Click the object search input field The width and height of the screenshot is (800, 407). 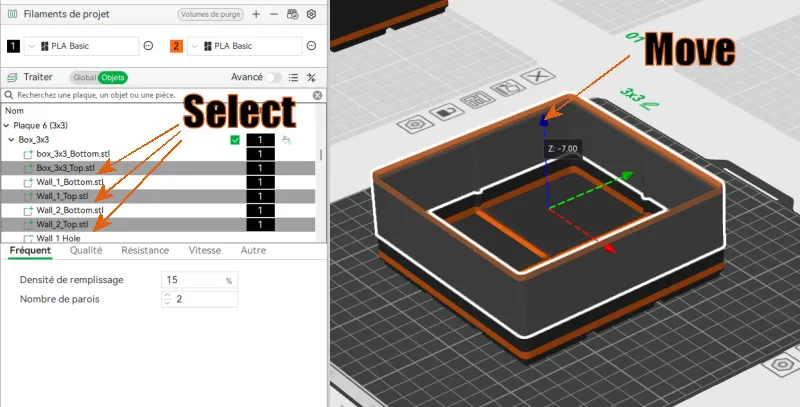(x=163, y=95)
